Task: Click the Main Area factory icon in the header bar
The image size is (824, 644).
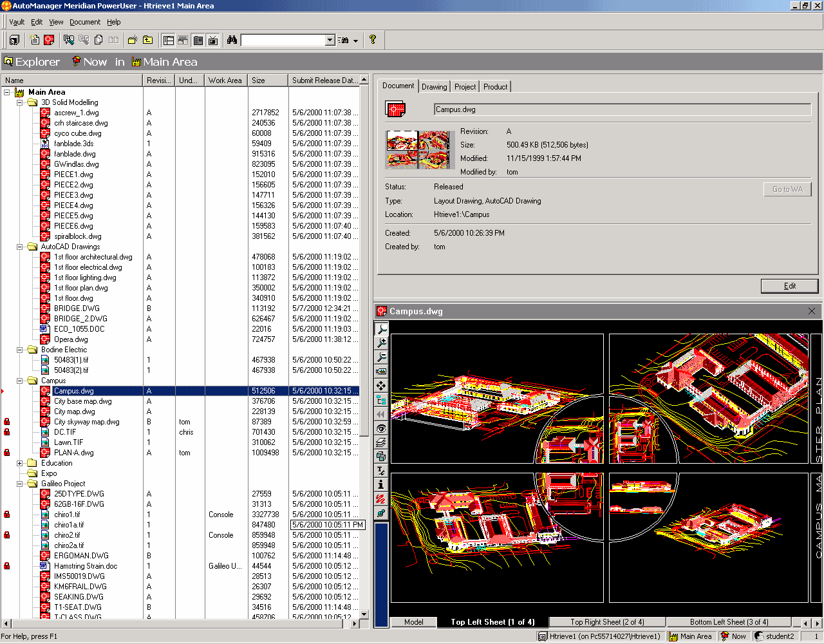Action: [x=136, y=62]
